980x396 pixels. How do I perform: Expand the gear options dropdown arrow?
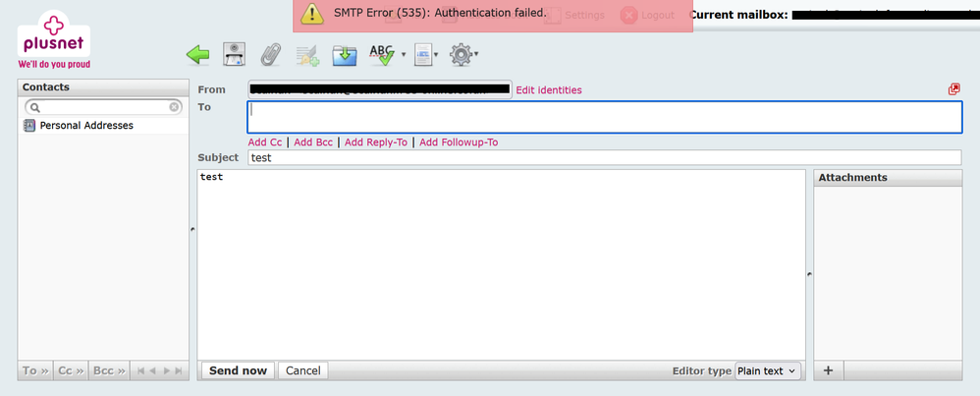pyautogui.click(x=476, y=56)
